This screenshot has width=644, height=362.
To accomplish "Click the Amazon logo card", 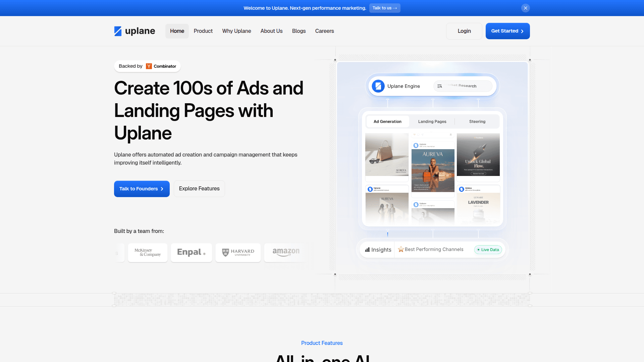I will coord(285,253).
